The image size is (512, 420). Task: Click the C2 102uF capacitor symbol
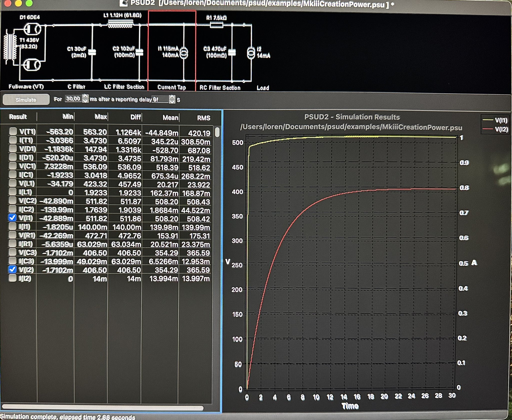(x=139, y=52)
